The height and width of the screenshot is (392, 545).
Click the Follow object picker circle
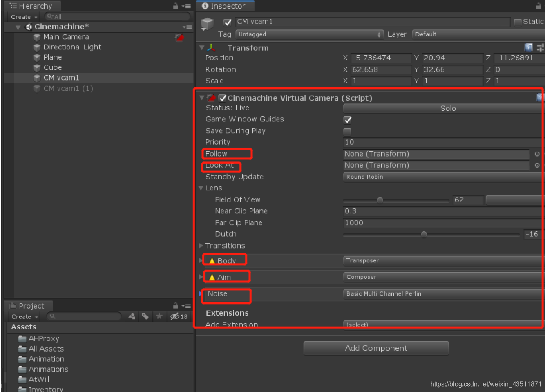click(537, 154)
